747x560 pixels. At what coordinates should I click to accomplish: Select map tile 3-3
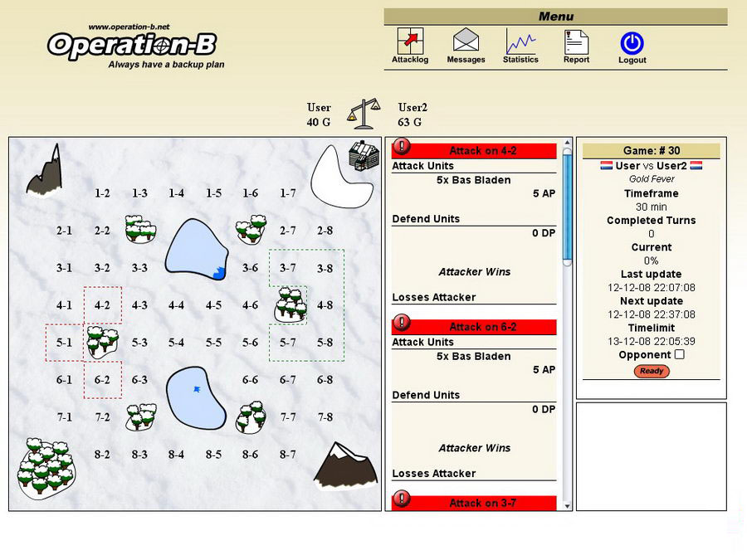[x=139, y=268]
